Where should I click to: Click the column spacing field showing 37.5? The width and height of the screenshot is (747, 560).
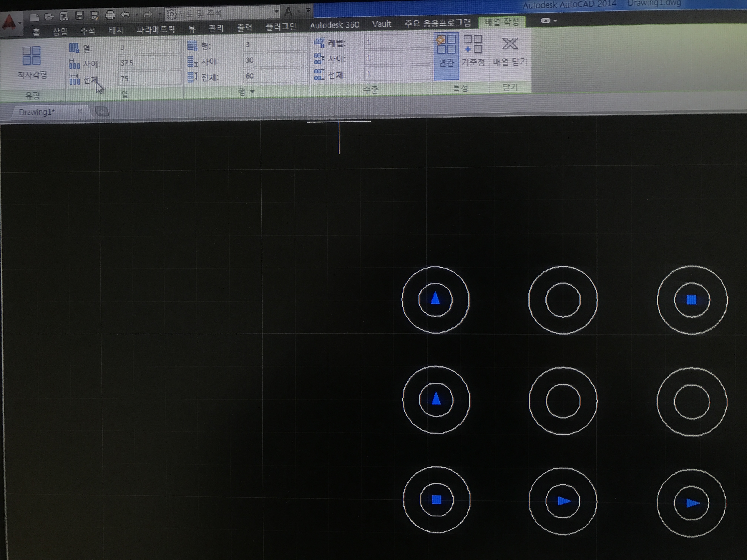coord(150,63)
